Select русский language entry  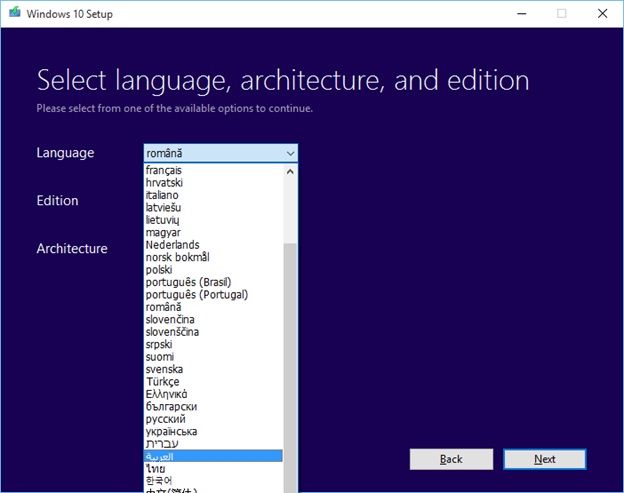(213, 419)
